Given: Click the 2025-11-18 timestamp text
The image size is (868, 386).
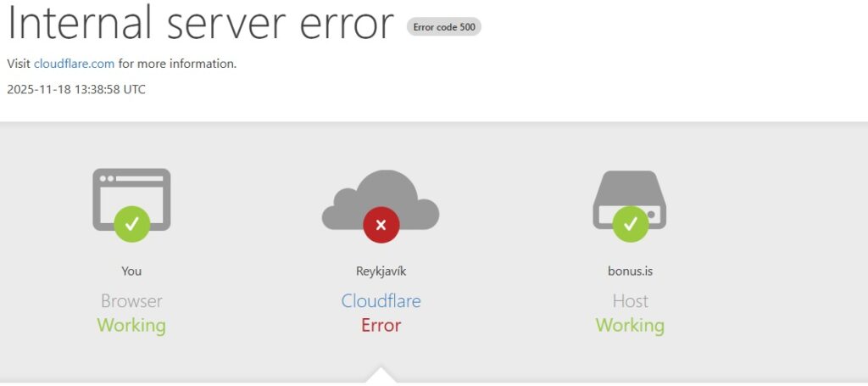Looking at the screenshot, I should (x=76, y=90).
